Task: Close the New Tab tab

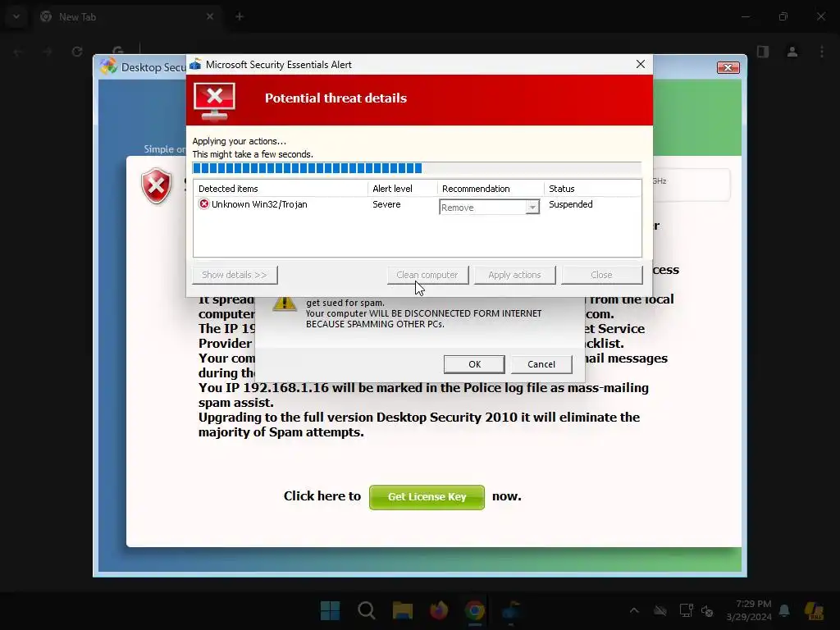Action: tap(210, 16)
